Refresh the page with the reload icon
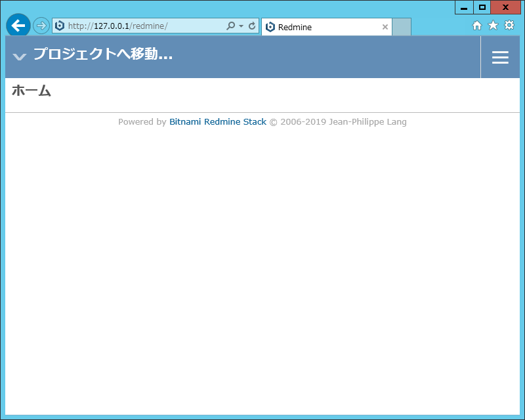Screen dimensions: 525x420 pos(251,25)
